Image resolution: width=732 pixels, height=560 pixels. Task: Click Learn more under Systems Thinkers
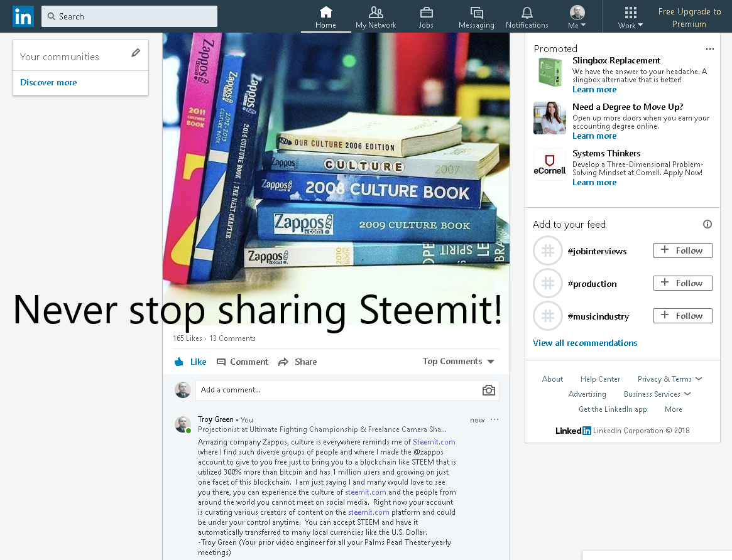pos(594,183)
